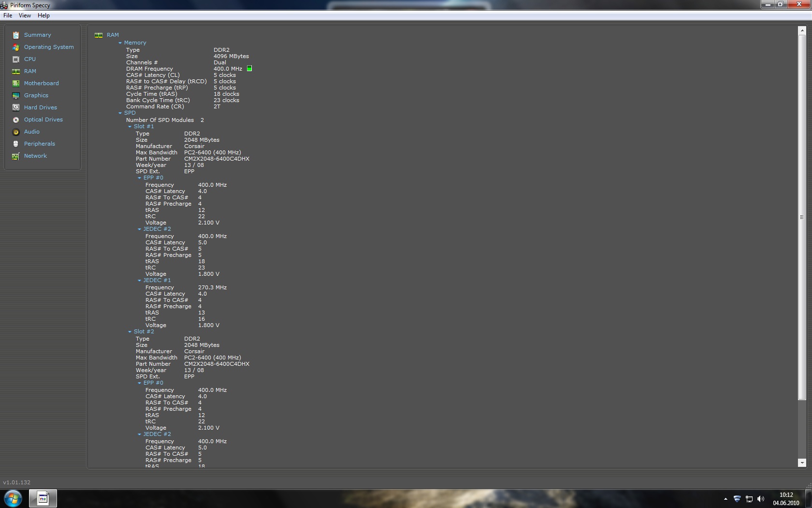This screenshot has height=508, width=812.
Task: Collapse Slot #1 JEDEC #2 node
Action: coord(139,229)
